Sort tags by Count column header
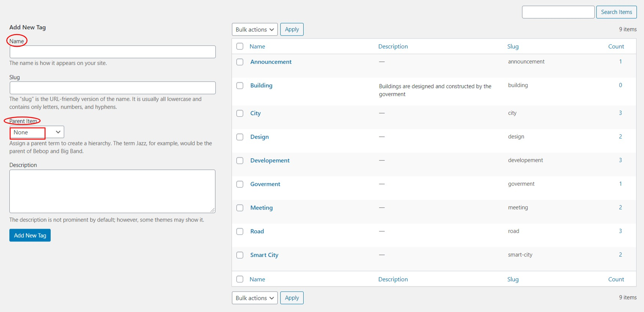 coord(616,46)
